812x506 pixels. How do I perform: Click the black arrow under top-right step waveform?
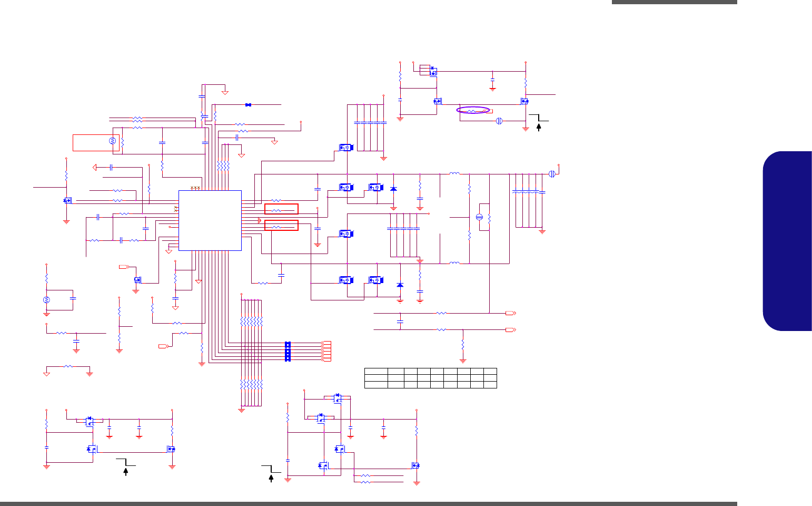click(x=539, y=127)
